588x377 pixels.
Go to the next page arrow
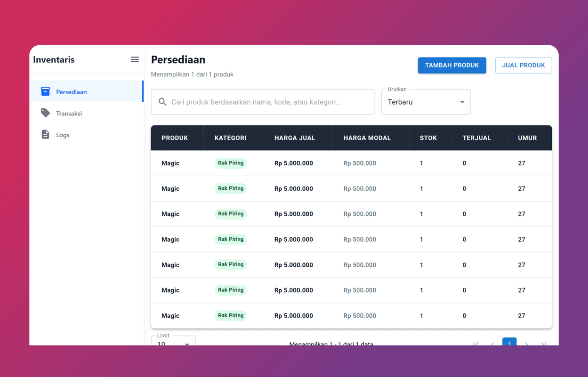(x=526, y=344)
